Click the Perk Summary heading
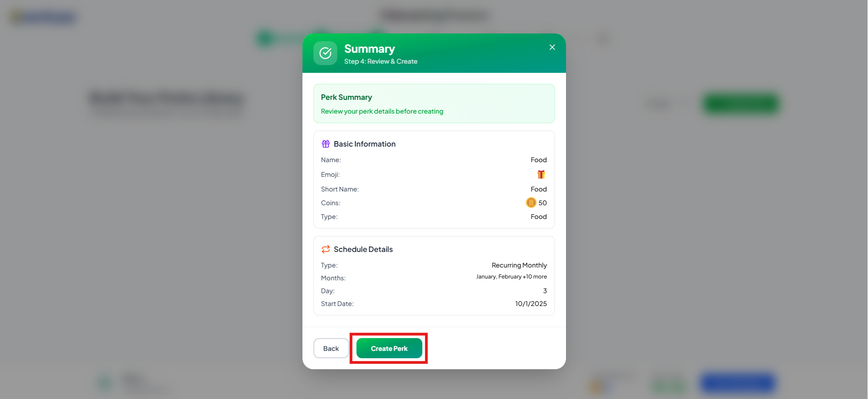The image size is (868, 399). [346, 97]
